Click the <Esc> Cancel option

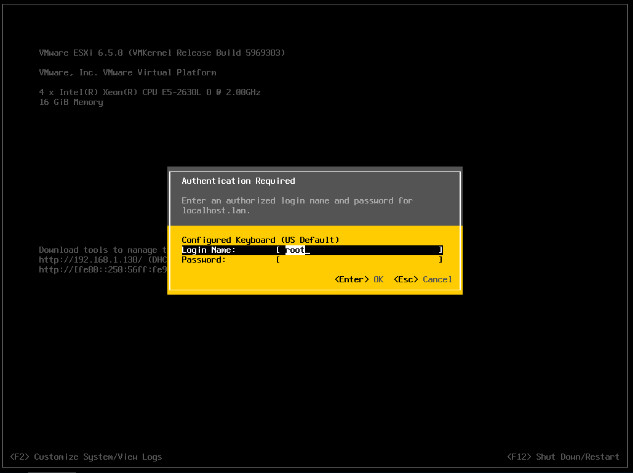(x=423, y=279)
